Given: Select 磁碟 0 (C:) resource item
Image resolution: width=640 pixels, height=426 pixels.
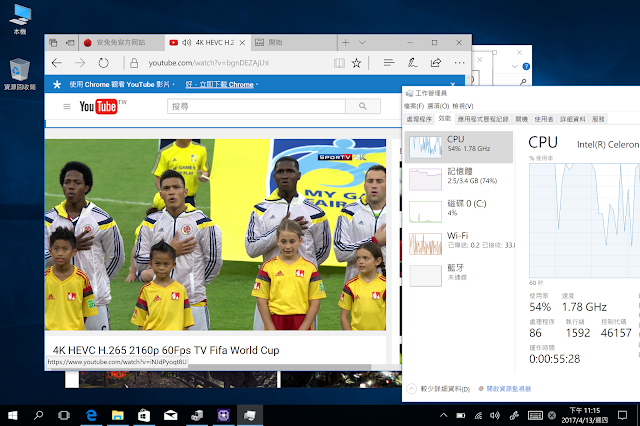Looking at the screenshot, I should point(459,211).
